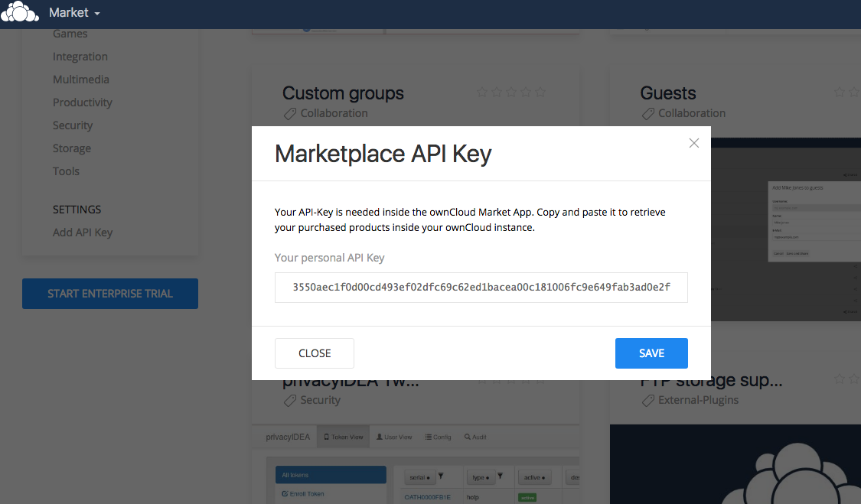Save the API key with SAVE button
The height and width of the screenshot is (504, 861).
click(651, 353)
